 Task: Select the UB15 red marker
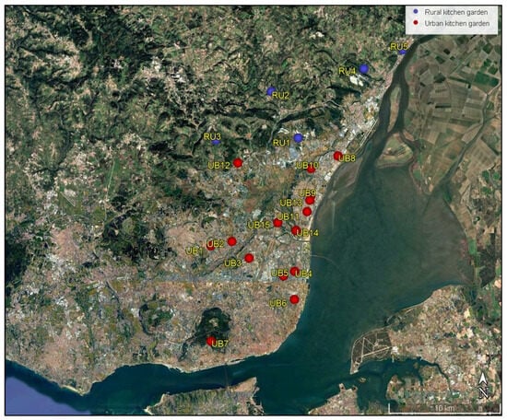coord(277,223)
